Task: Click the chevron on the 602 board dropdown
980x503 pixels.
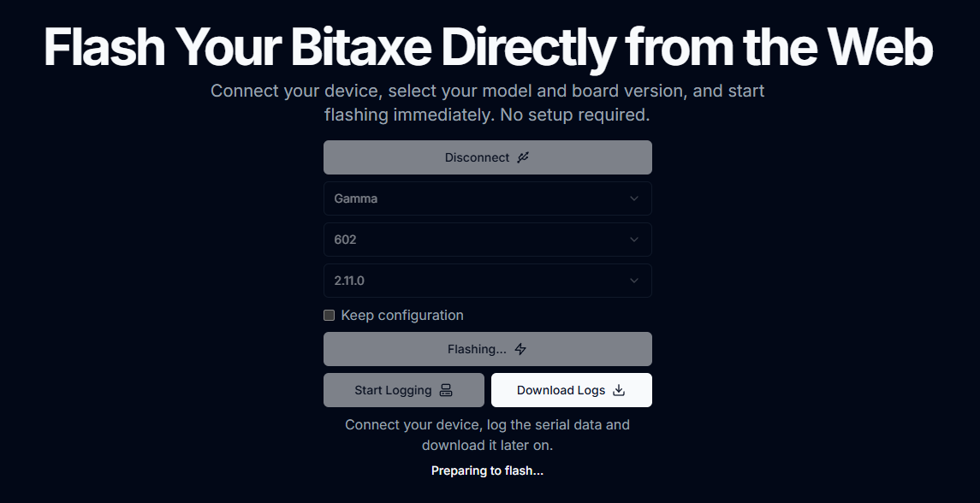Action: point(634,240)
